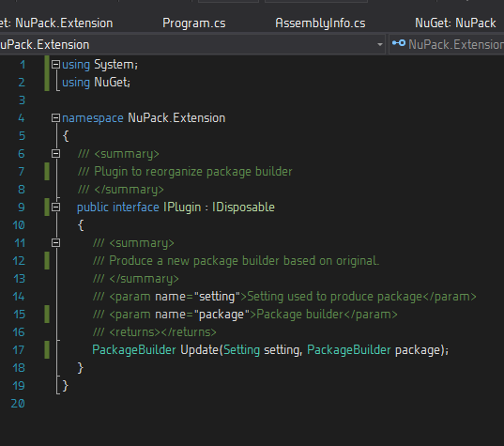Collapse the summary comment at line 6
Viewport: 504px width, 446px height.
(x=55, y=154)
